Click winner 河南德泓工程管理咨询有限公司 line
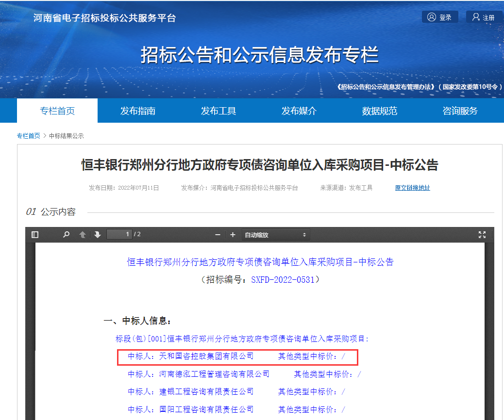The width and height of the screenshot is (504, 420). point(244,374)
